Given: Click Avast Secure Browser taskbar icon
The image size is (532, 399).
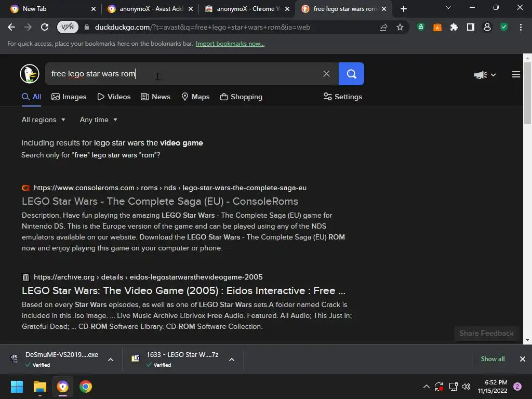Looking at the screenshot, I should click(63, 387).
